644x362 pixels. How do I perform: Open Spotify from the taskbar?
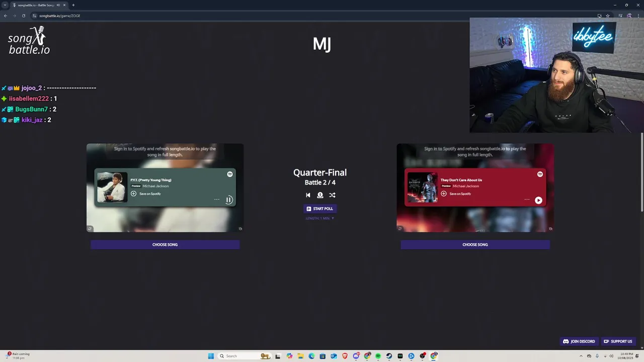(378, 356)
